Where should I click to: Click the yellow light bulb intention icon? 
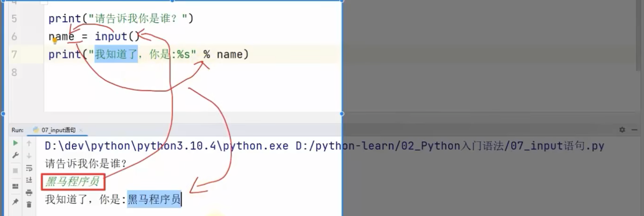click(55, 41)
